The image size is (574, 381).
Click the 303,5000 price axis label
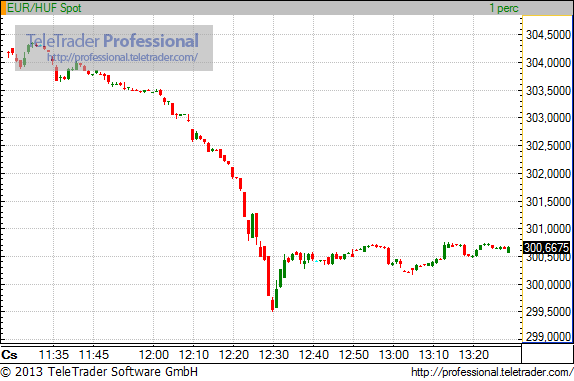click(x=548, y=90)
